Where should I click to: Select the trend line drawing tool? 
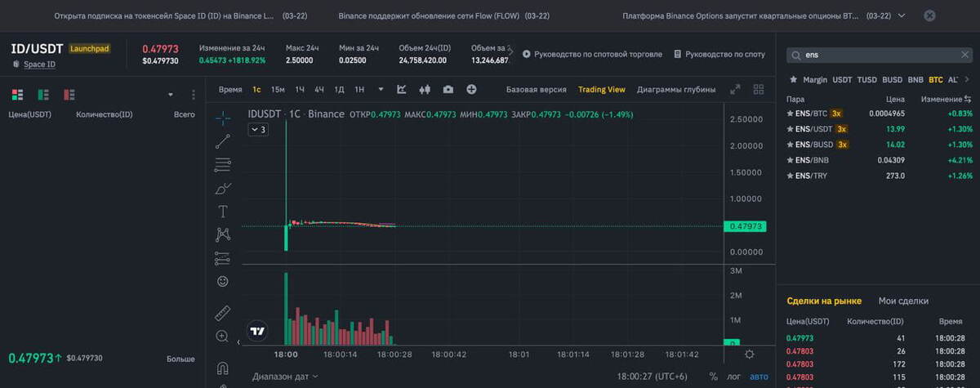(222, 141)
